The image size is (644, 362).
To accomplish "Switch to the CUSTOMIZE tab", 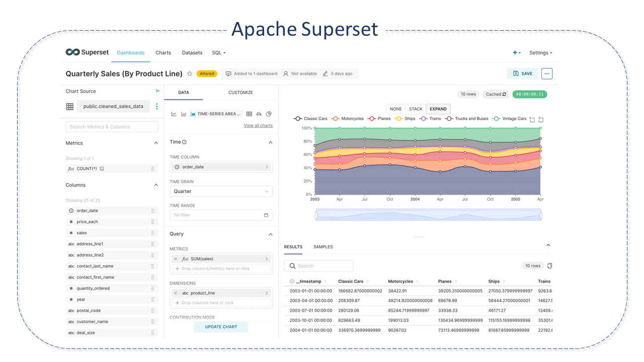I will click(x=240, y=93).
